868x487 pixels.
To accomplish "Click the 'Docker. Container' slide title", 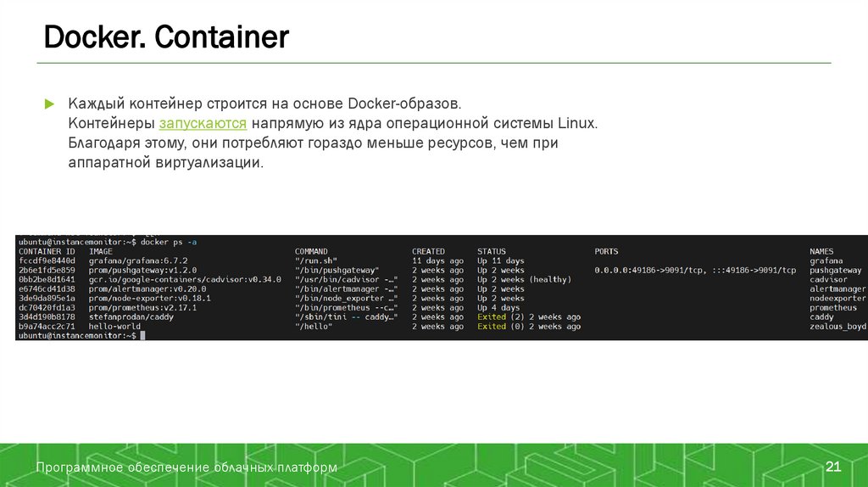I will pyautogui.click(x=166, y=37).
